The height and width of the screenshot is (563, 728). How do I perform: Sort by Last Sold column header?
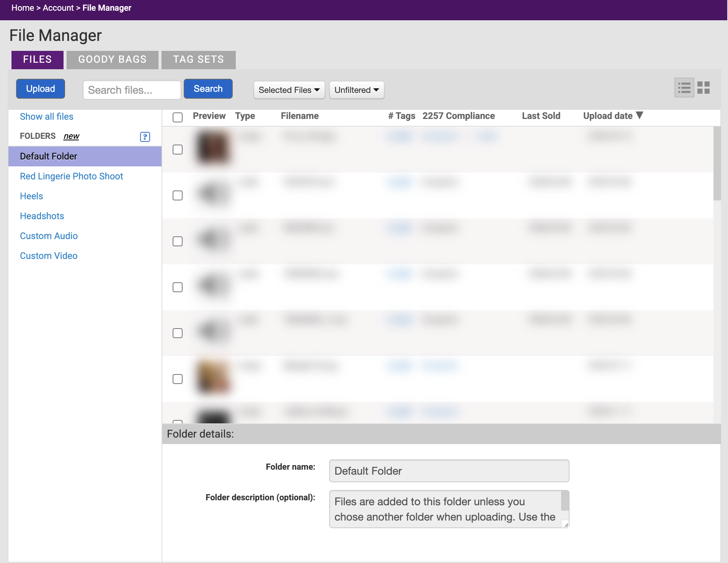coord(541,116)
